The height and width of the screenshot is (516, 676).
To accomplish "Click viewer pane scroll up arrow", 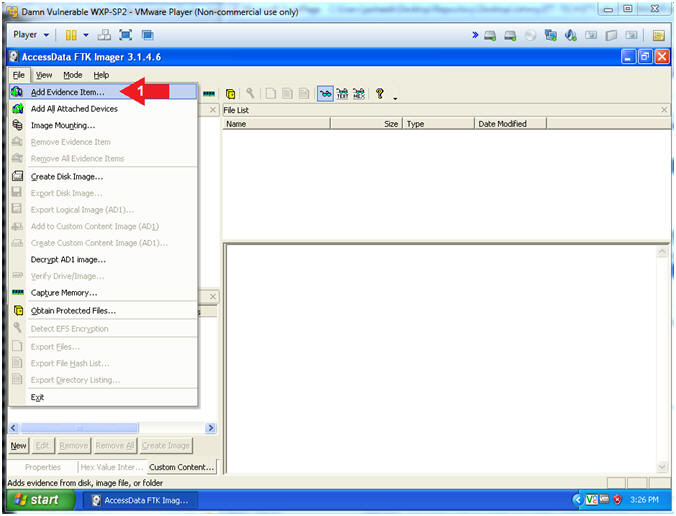I will click(662, 252).
